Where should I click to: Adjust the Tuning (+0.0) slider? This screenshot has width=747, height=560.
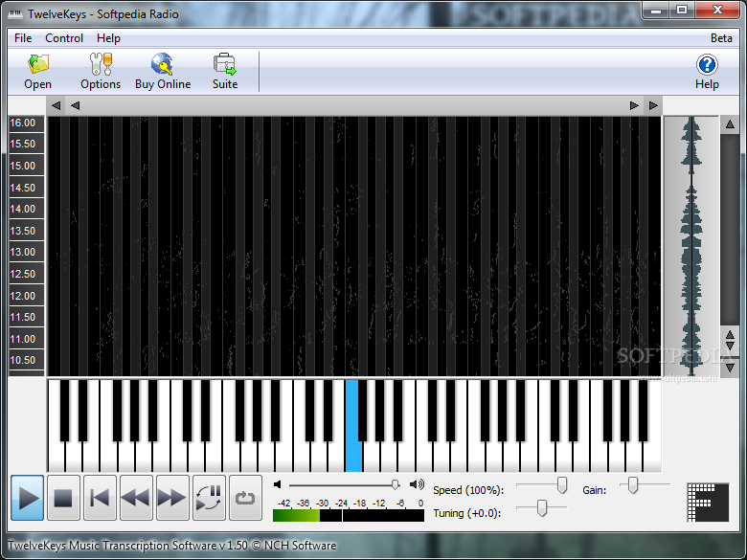point(542,508)
